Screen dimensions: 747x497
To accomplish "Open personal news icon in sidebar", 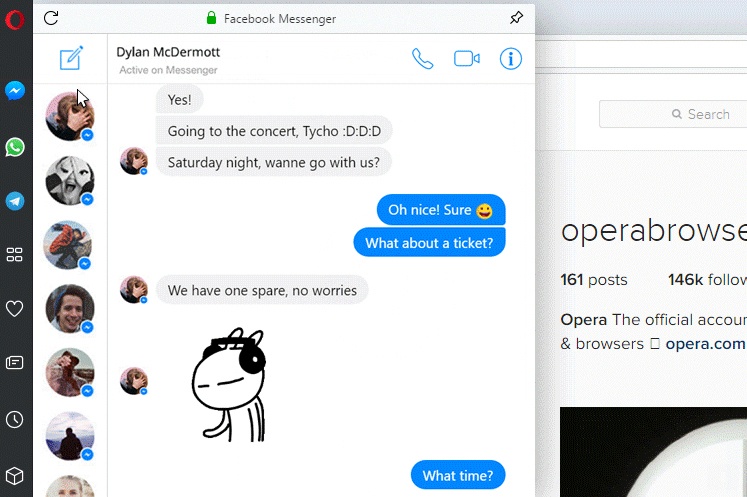I will 14,363.
